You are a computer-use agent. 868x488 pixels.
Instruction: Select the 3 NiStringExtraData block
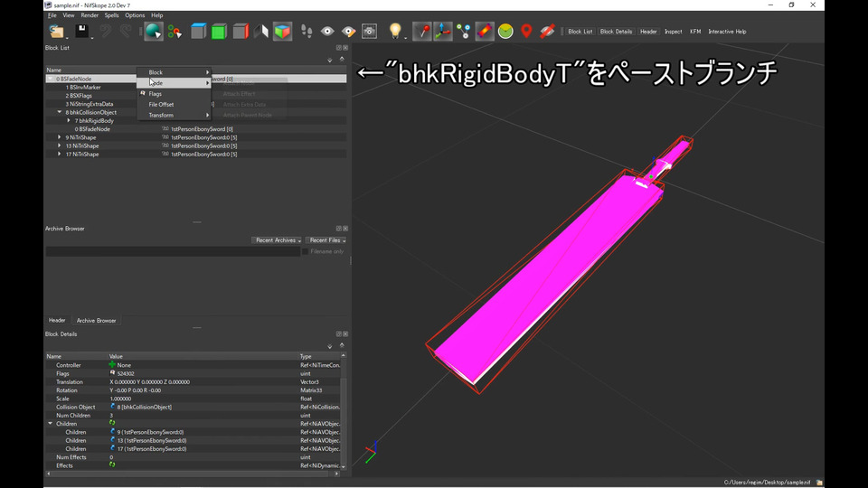point(90,104)
